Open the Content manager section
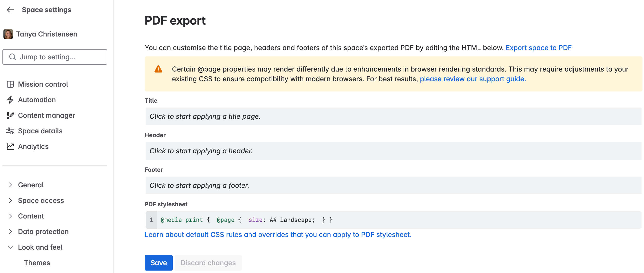The image size is (644, 273). click(47, 115)
